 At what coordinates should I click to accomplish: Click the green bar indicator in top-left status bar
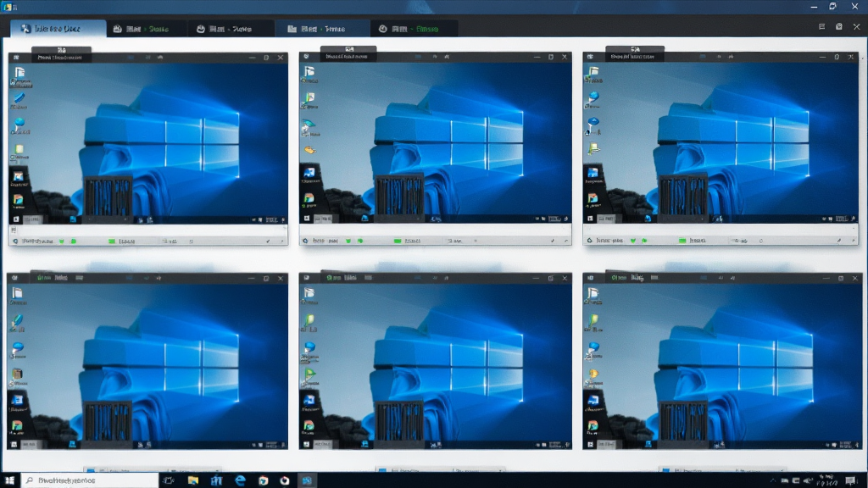point(112,241)
